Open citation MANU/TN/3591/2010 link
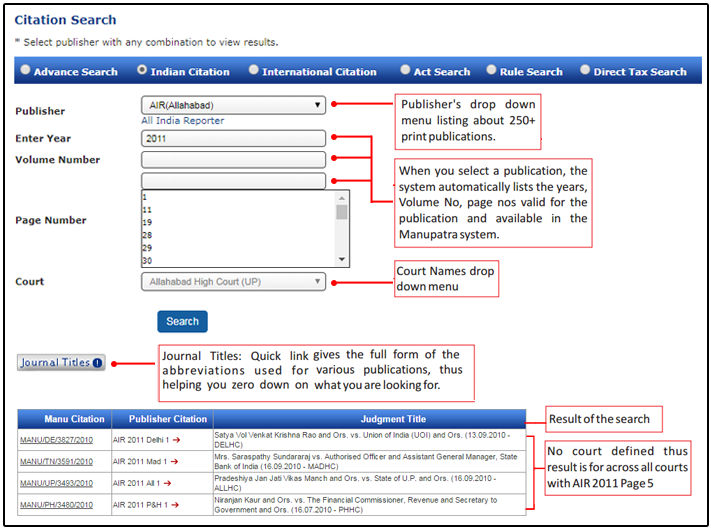The height and width of the screenshot is (532, 711). coord(57,461)
